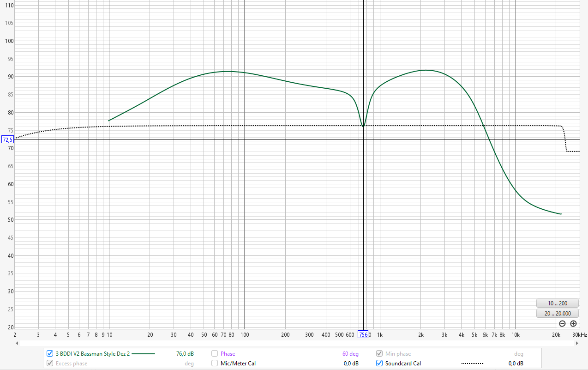Toggle the Min phase checkbox
Image resolution: width=588 pixels, height=370 pixels.
click(x=379, y=354)
